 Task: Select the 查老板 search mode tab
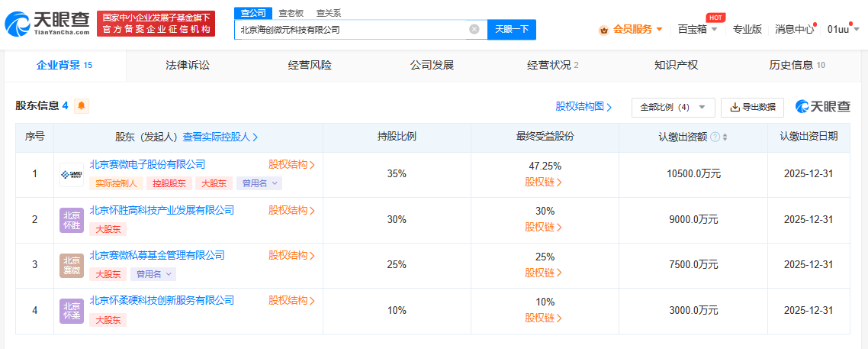pos(291,13)
